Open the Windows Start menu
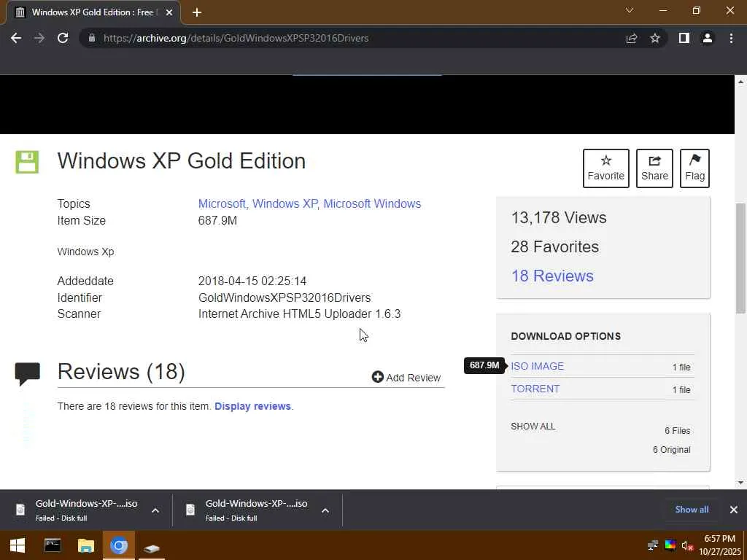Screen dimensions: 747x560 point(18,545)
